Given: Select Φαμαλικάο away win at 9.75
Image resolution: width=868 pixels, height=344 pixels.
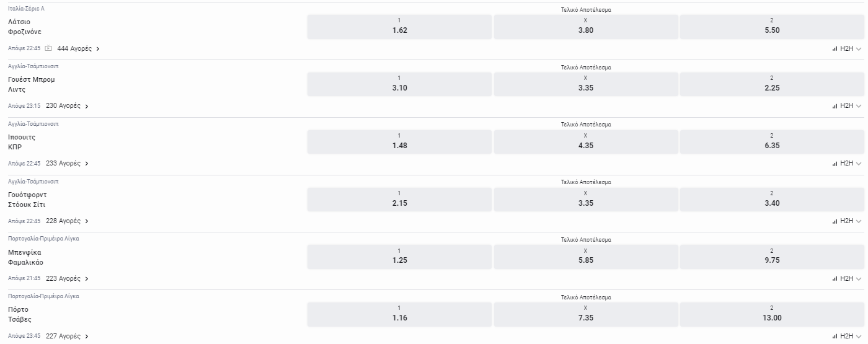Looking at the screenshot, I should point(772,257).
